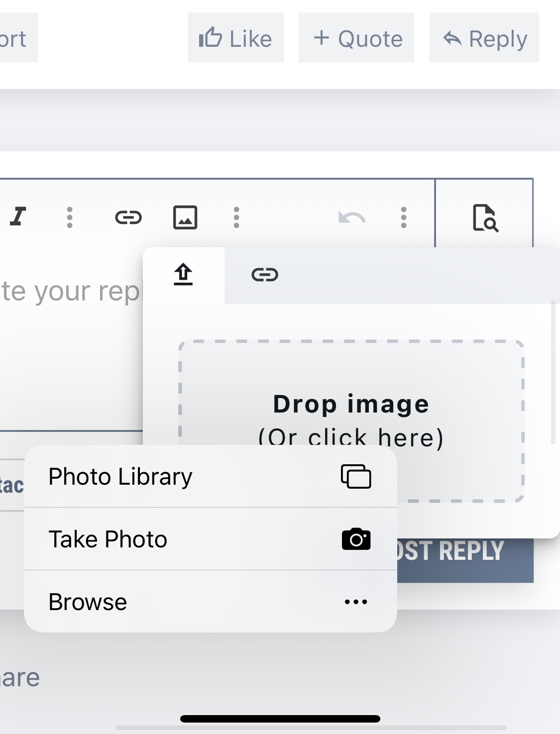The width and height of the screenshot is (560, 734).
Task: Expand more options after the image icon
Action: tap(236, 217)
